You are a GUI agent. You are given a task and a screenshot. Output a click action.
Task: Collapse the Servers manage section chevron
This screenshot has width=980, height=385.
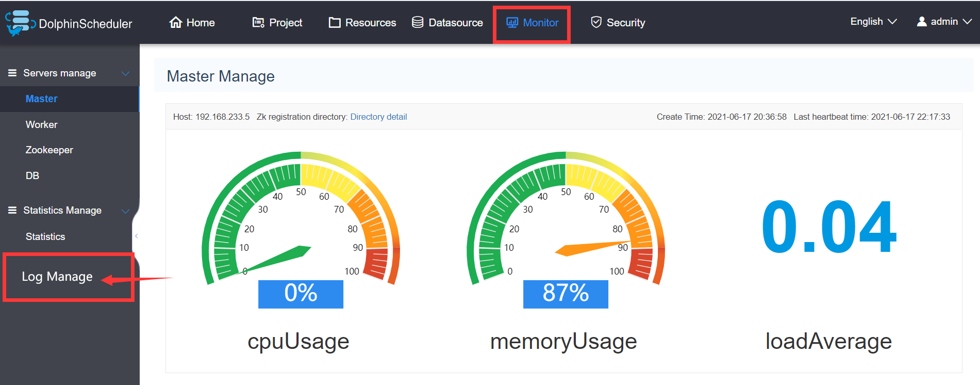pyautogui.click(x=125, y=73)
